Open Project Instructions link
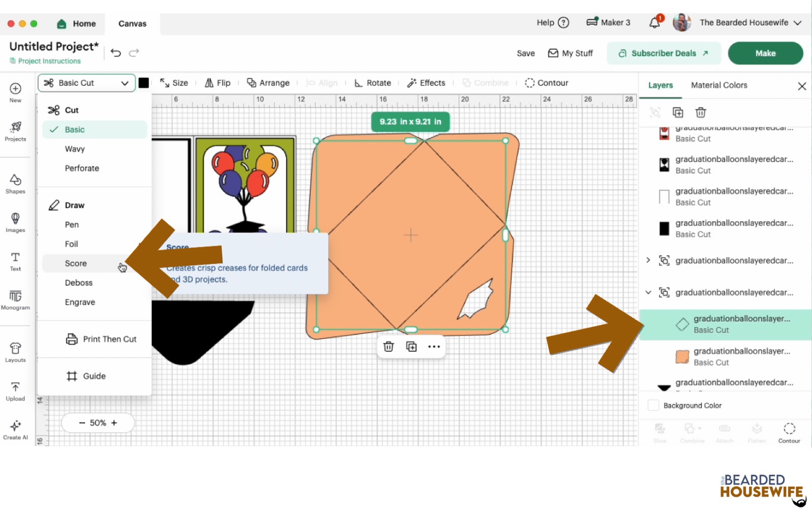 point(45,61)
